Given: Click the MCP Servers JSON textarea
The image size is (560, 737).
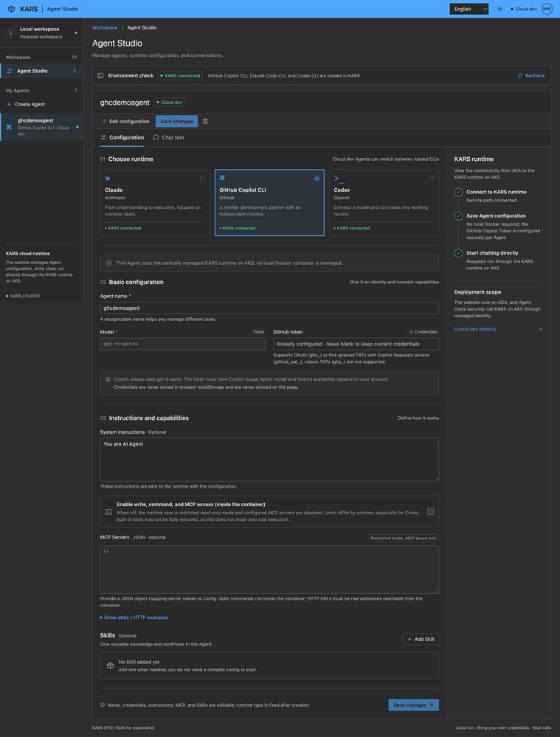Looking at the screenshot, I should [269, 570].
